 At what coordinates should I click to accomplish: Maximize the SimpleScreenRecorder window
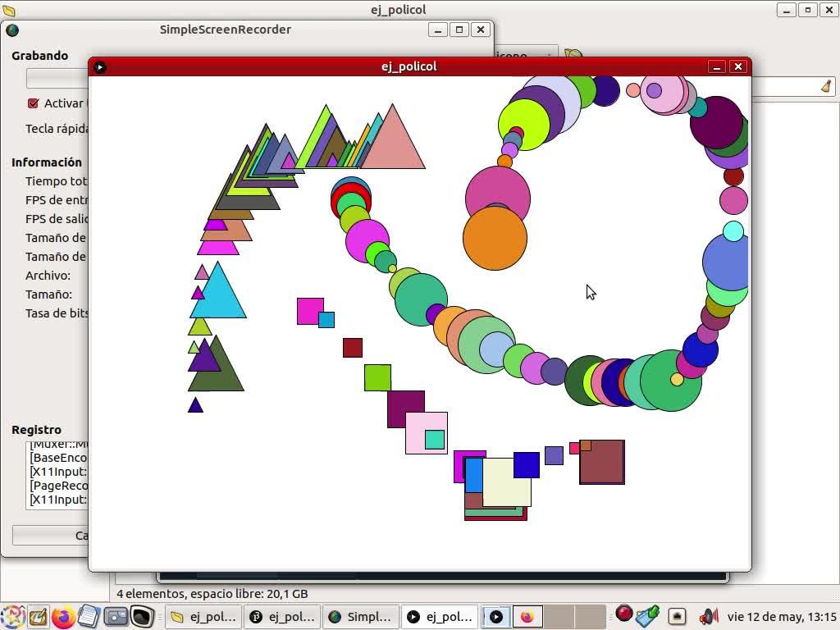459,30
